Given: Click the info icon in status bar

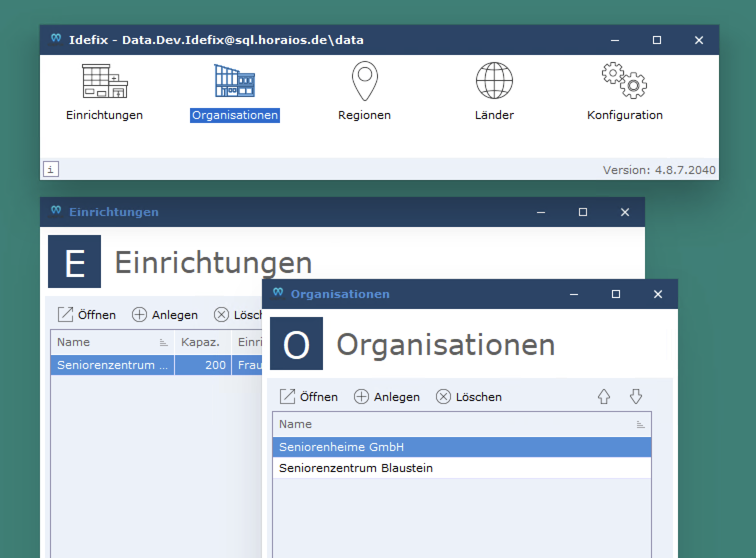Looking at the screenshot, I should click(x=51, y=169).
